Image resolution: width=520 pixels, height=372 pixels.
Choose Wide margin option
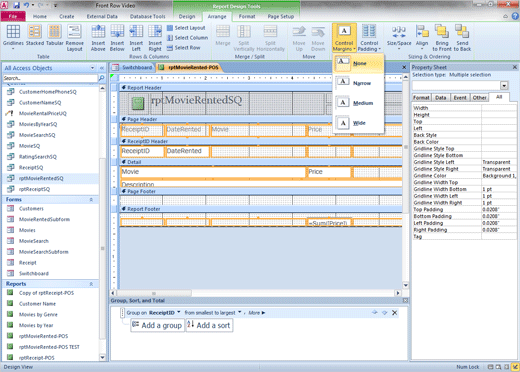click(x=358, y=123)
